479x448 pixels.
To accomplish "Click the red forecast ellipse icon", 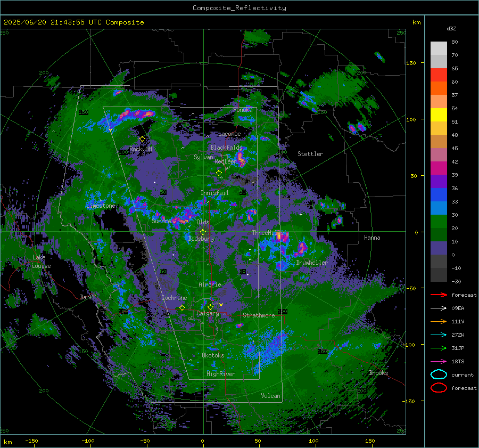I will [439, 388].
